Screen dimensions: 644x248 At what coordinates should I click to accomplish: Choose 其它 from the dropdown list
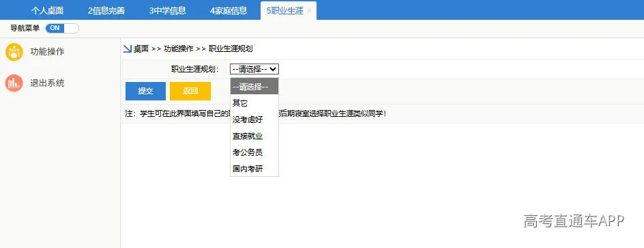pos(254,102)
